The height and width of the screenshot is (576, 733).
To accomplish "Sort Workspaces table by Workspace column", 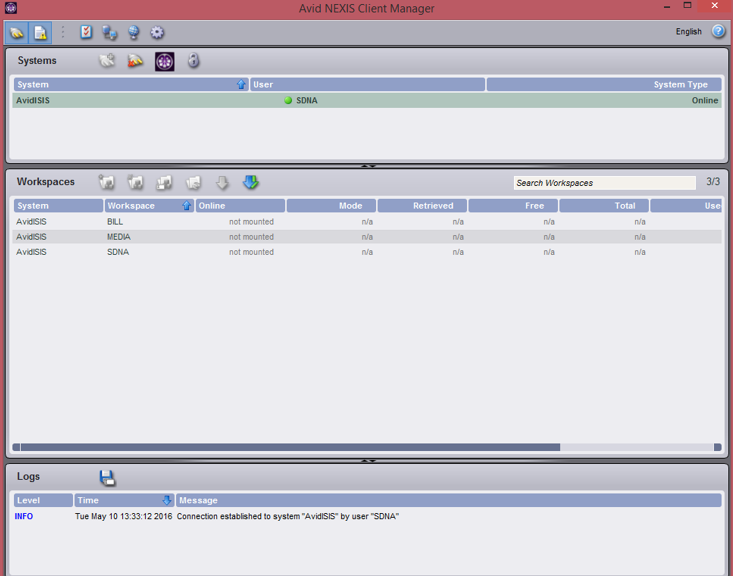I will [x=149, y=206].
